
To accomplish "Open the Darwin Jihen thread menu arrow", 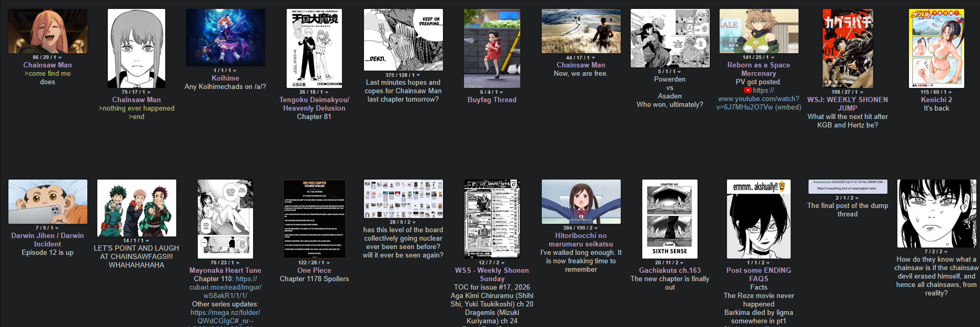I will [x=57, y=228].
